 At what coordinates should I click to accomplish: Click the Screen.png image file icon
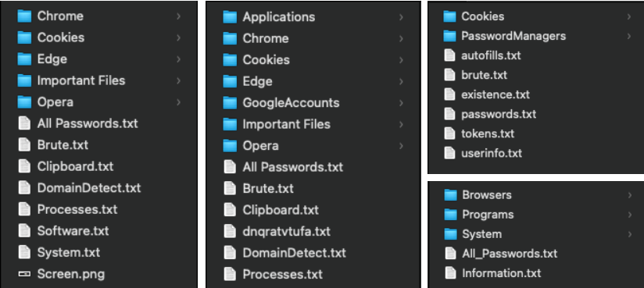click(x=25, y=274)
